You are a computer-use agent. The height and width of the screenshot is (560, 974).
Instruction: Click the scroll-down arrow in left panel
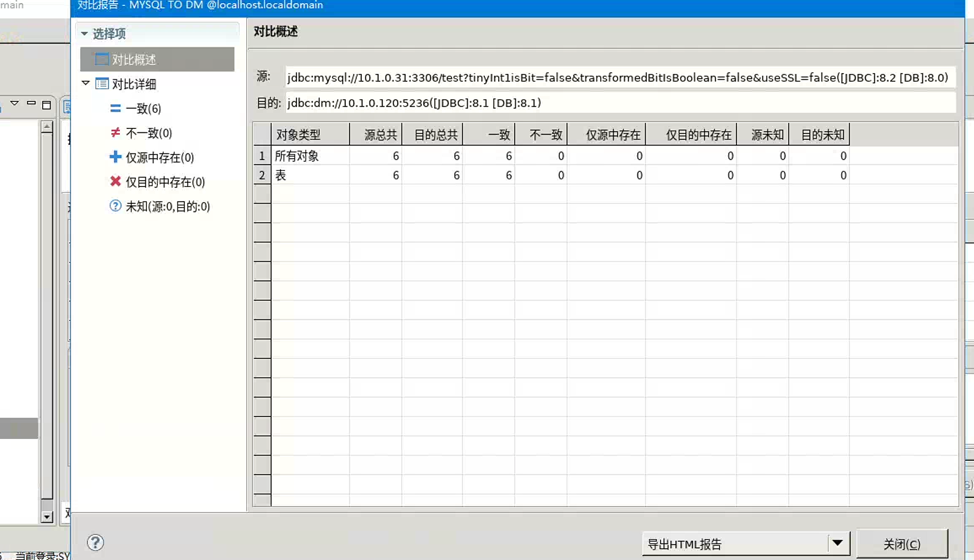pos(47,517)
